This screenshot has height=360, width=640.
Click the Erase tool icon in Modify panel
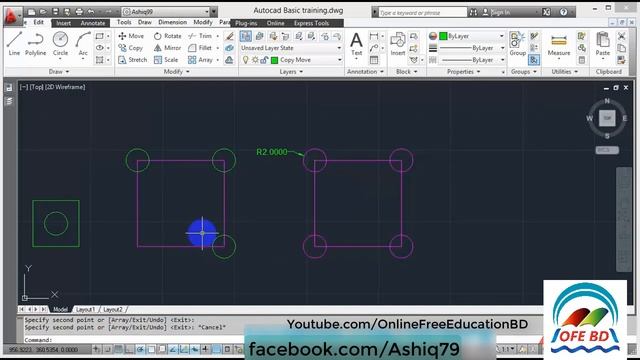pyautogui.click(x=229, y=36)
